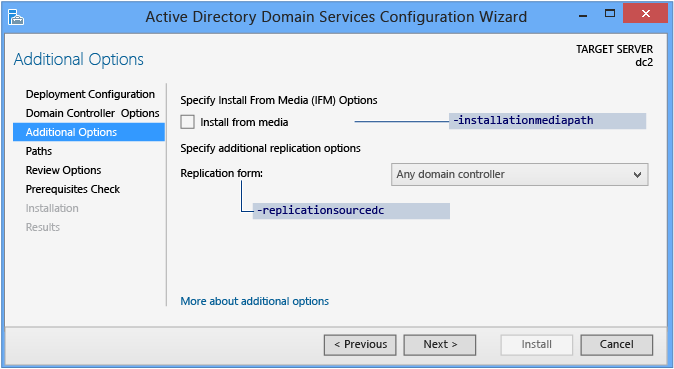Click the Additional Options page heading
Image resolution: width=674 pixels, height=369 pixels.
pyautogui.click(x=79, y=59)
